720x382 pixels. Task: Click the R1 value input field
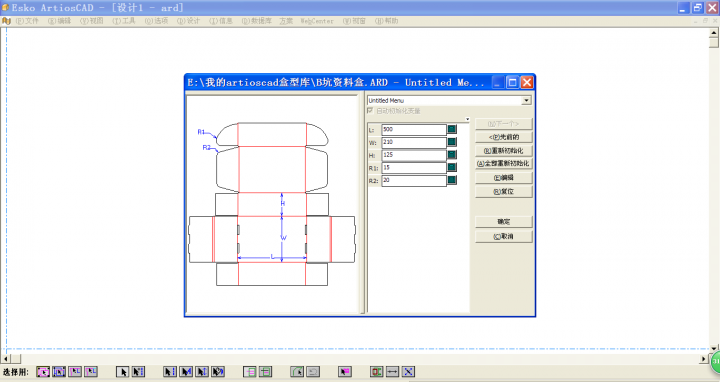pos(414,168)
